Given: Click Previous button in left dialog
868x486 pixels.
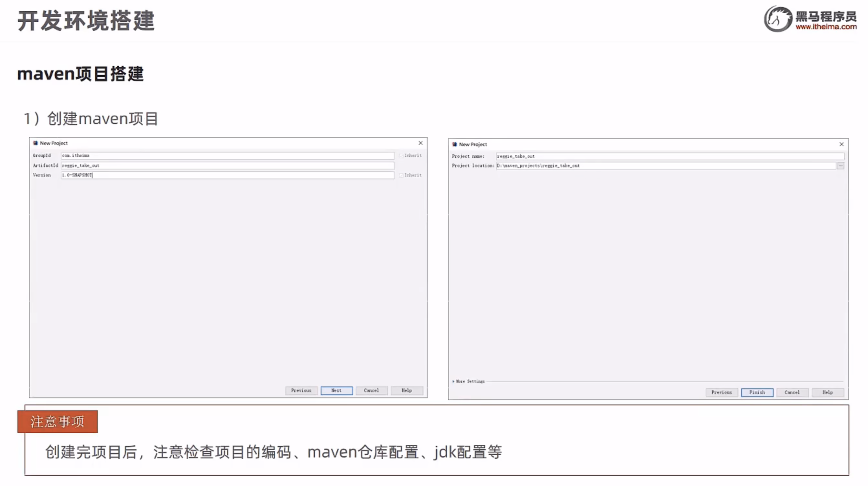Looking at the screenshot, I should [301, 390].
